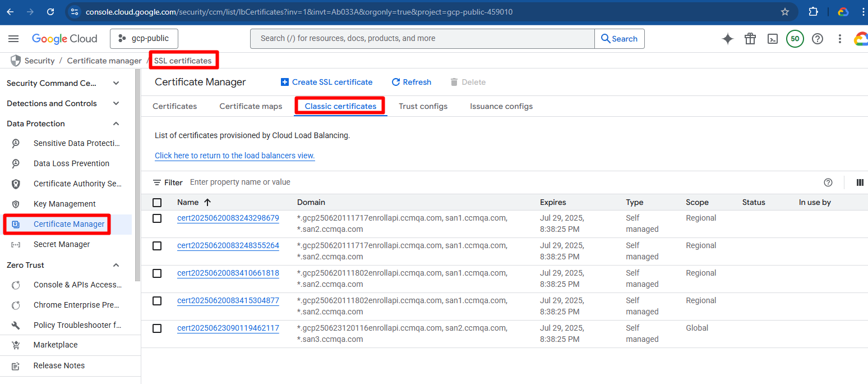The image size is (868, 384).
Task: Tick checkbox for cert20250623090119462117
Action: 157,328
